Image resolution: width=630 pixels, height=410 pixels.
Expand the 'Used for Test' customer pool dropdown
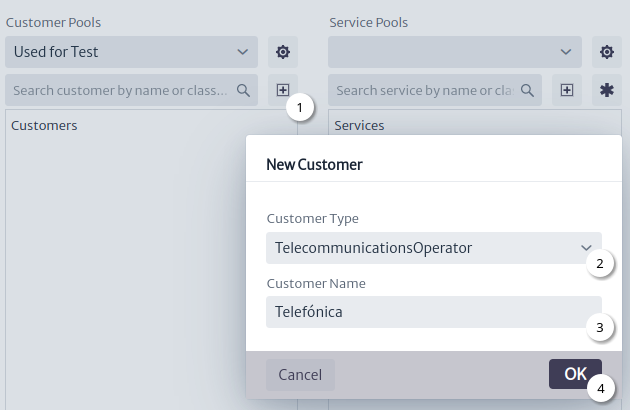point(131,52)
